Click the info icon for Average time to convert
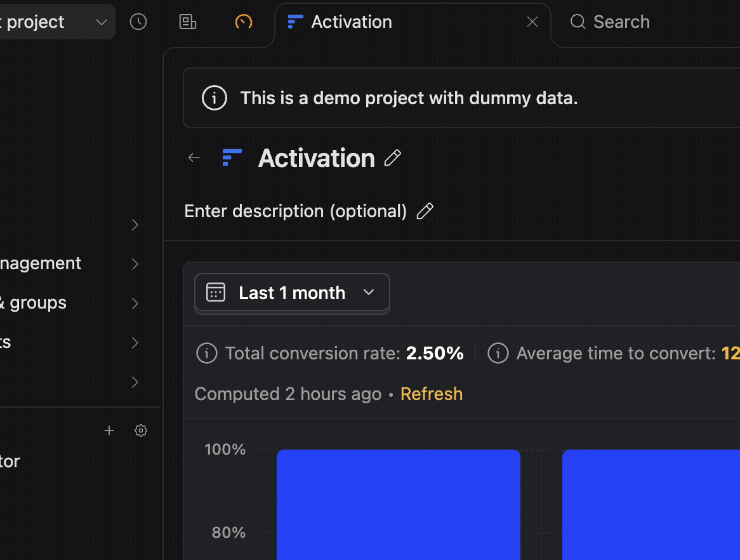 [498, 353]
